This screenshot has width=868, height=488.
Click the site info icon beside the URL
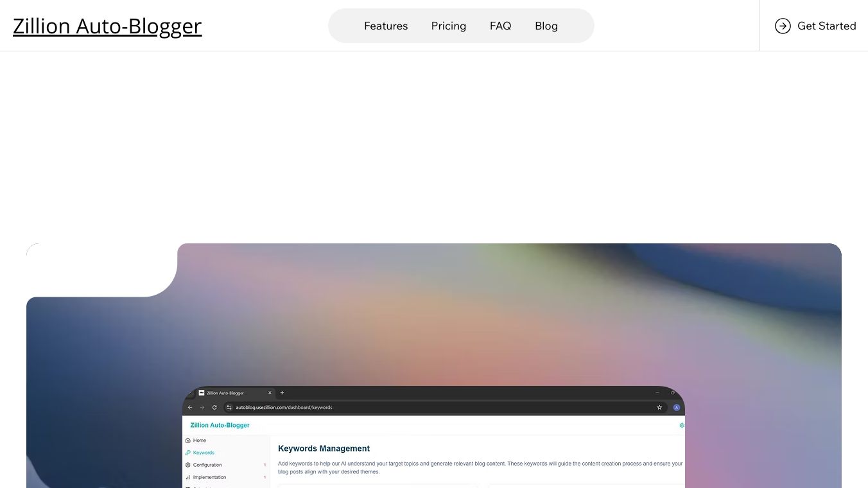[229, 407]
